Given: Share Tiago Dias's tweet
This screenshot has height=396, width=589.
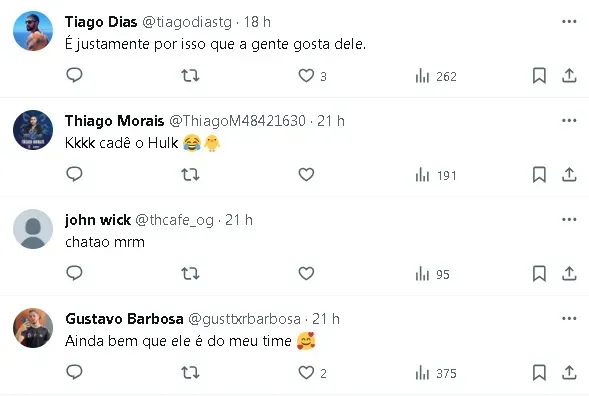Looking at the screenshot, I should click(569, 76).
